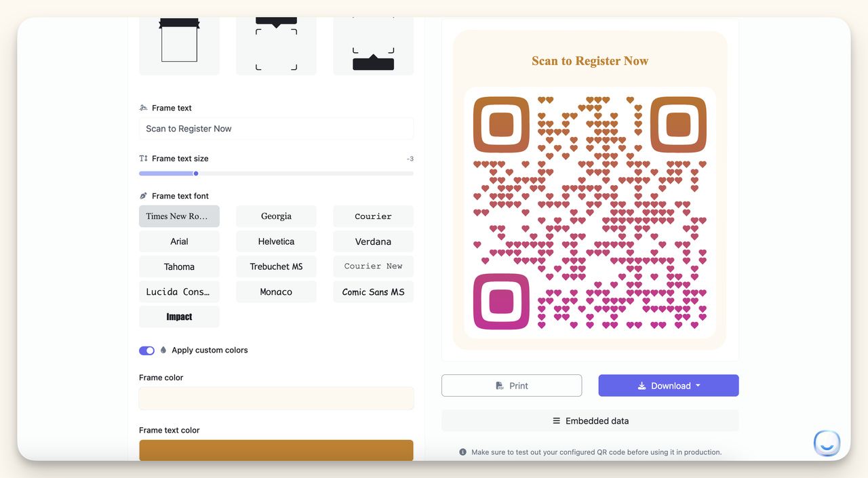Image resolution: width=868 pixels, height=478 pixels.
Task: Click the Frame text size icon
Action: 143,159
